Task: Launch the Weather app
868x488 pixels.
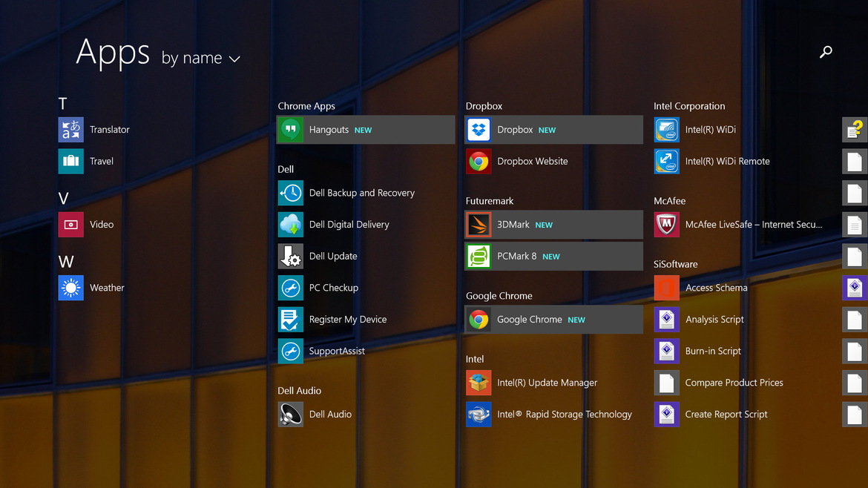Action: pyautogui.click(x=92, y=288)
